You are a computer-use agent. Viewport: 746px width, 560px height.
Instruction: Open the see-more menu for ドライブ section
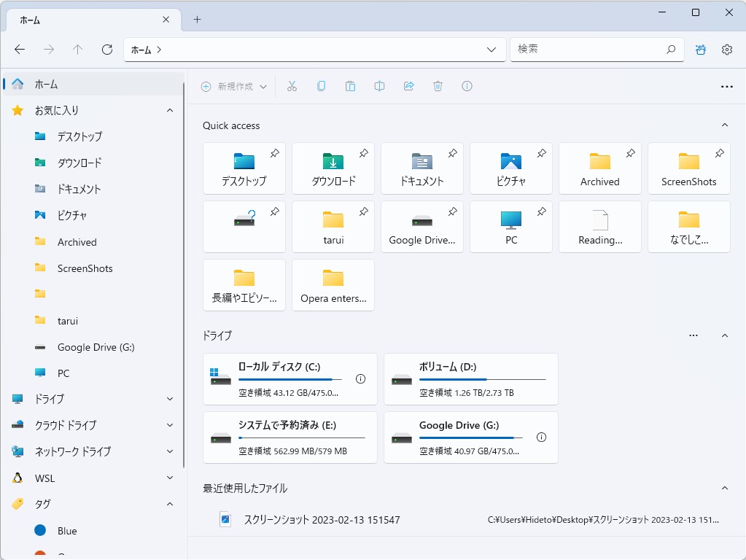coord(693,335)
